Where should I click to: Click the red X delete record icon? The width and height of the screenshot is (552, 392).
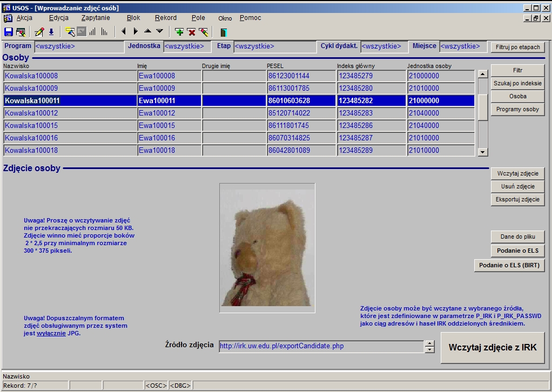point(191,32)
